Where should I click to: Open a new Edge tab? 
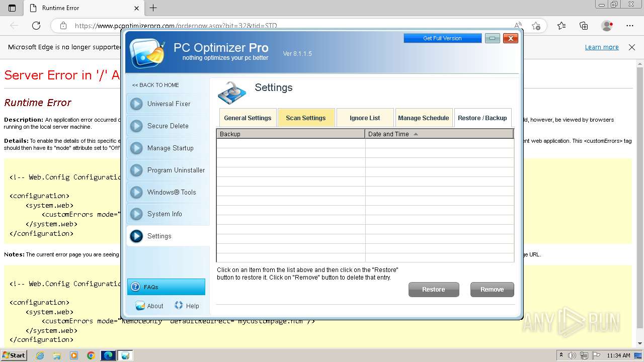click(x=153, y=8)
